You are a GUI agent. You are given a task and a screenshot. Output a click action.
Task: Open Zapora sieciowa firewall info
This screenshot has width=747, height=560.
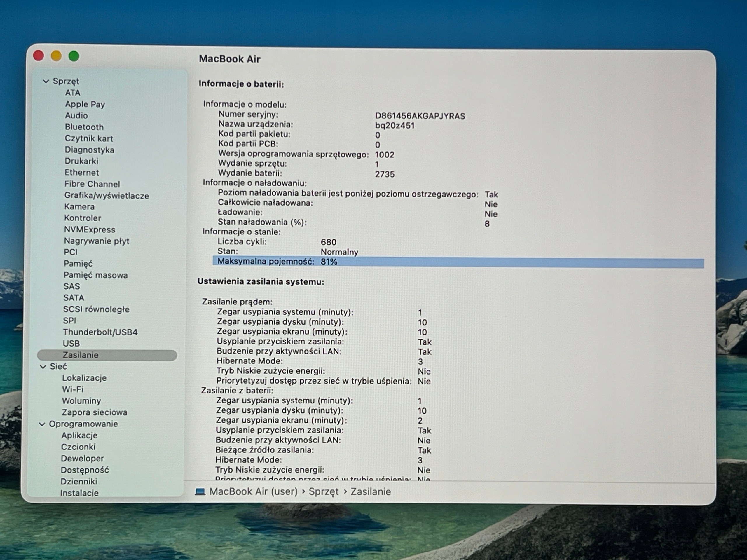(x=95, y=412)
